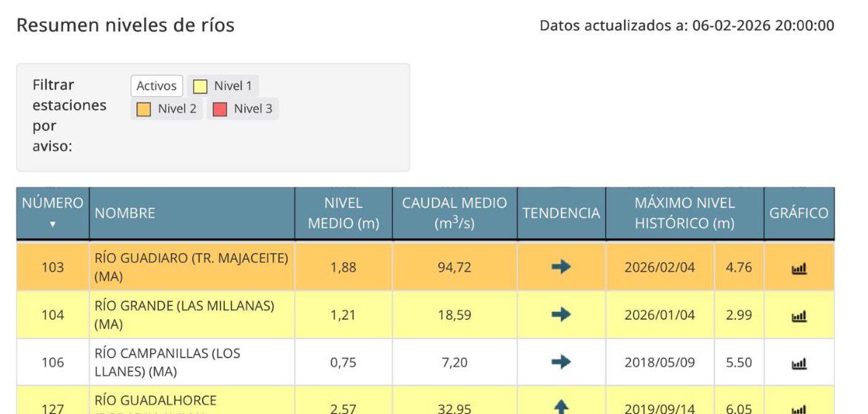Sort by MÁXIMO NIVEL HISTÓRICO header

click(684, 213)
